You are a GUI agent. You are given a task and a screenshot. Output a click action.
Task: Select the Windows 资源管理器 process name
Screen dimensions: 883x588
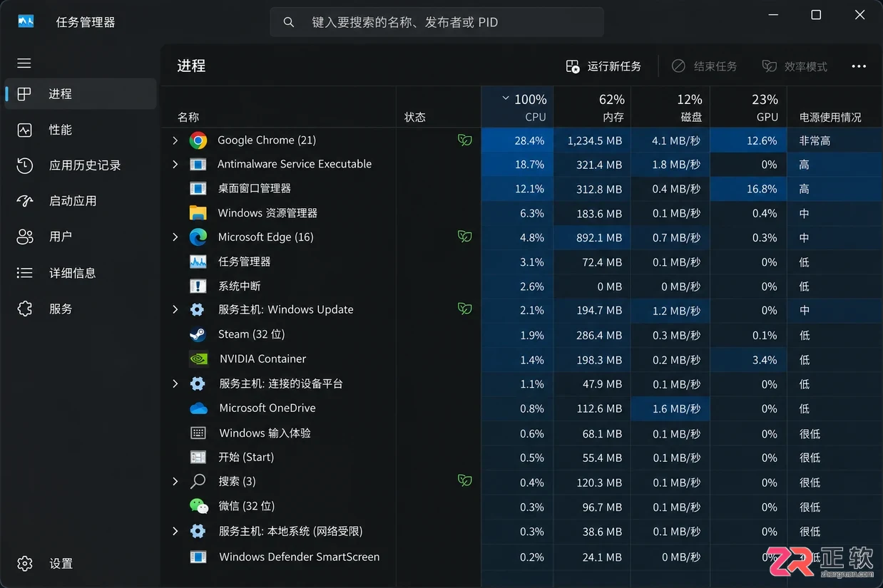coord(267,213)
